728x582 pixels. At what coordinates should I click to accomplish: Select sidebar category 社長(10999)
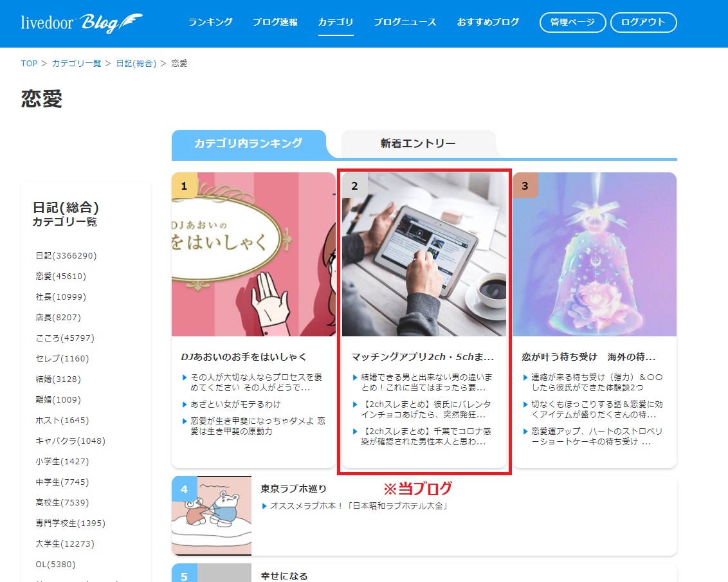(61, 296)
